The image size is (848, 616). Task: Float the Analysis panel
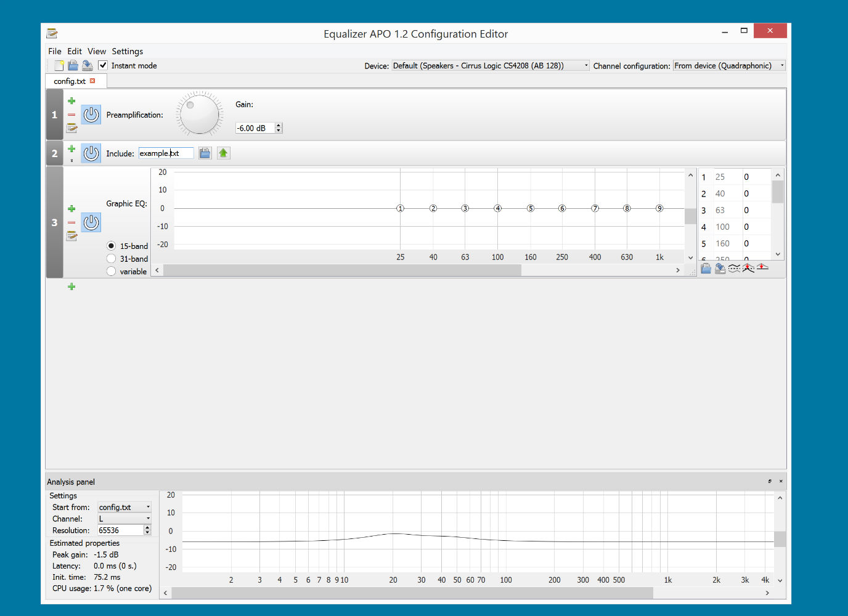tap(770, 481)
